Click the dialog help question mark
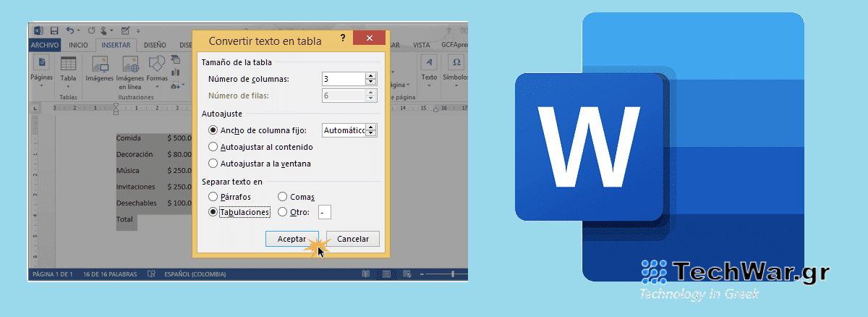This screenshot has width=868, height=317. 342,38
